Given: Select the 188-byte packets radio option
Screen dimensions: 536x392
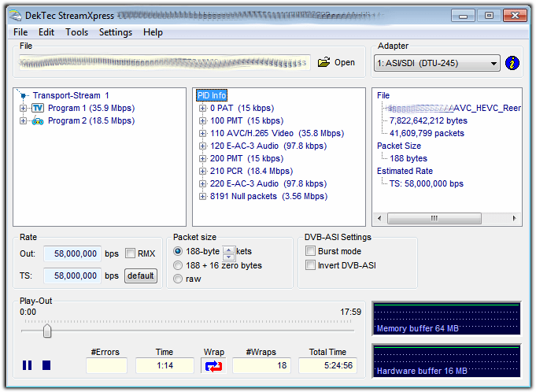Looking at the screenshot, I should click(178, 252).
